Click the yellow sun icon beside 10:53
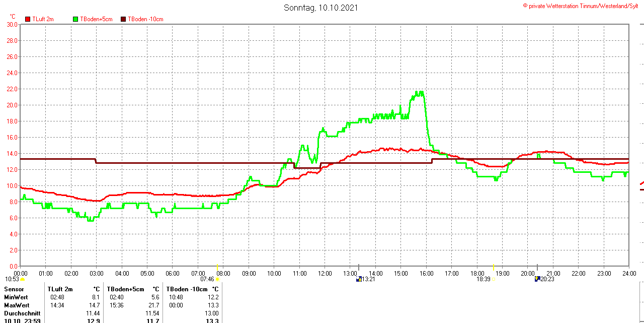Screen dimensions: 644x323 pos(22,279)
